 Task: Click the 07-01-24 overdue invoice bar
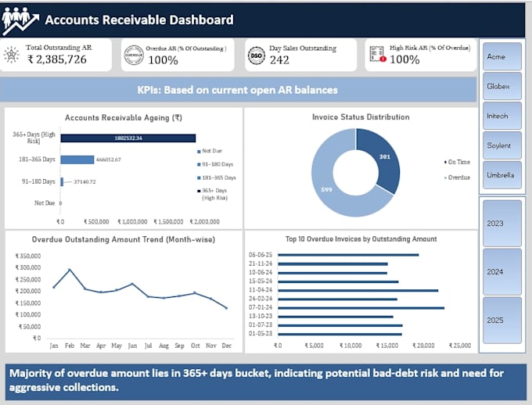pyautogui.click(x=361, y=308)
